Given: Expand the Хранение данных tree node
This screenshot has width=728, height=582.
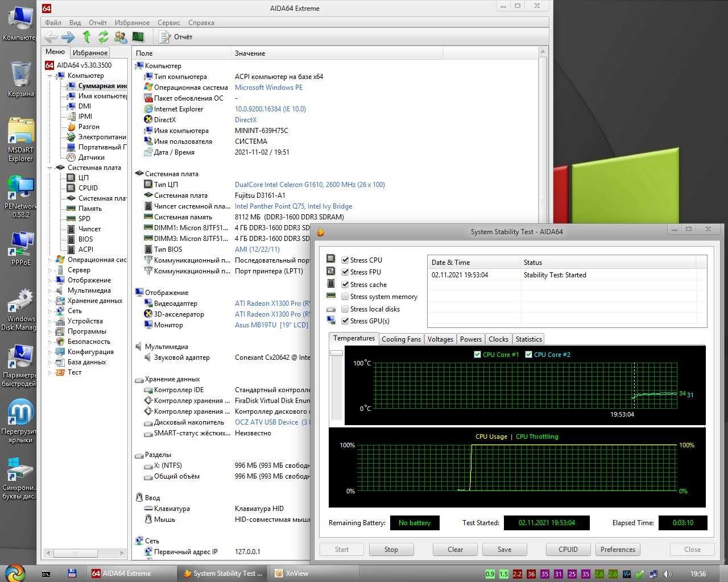Looking at the screenshot, I should click(x=49, y=301).
